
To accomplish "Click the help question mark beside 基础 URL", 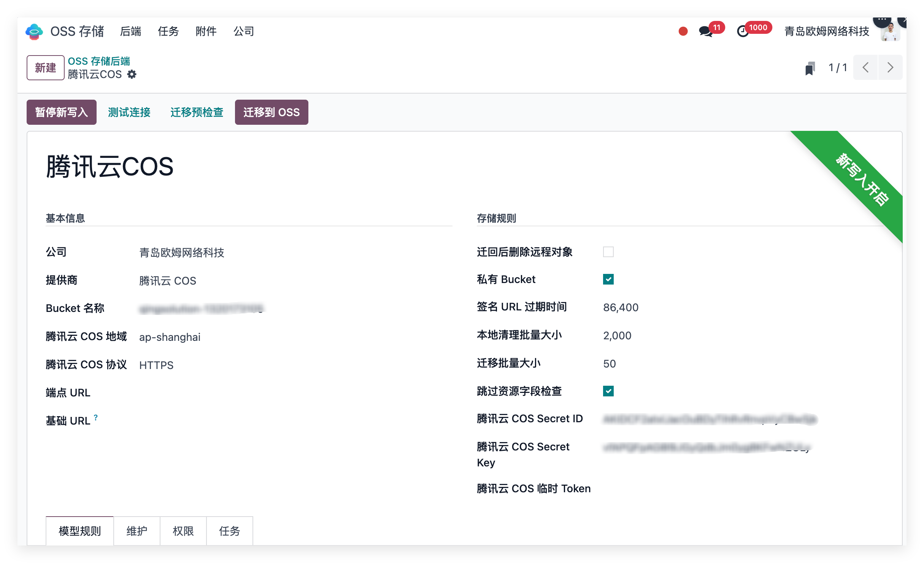I will [x=96, y=417].
